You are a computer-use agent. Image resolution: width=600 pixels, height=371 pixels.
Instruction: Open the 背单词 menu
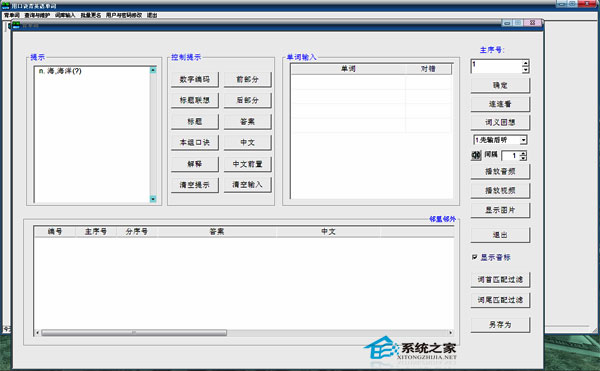tap(11, 15)
